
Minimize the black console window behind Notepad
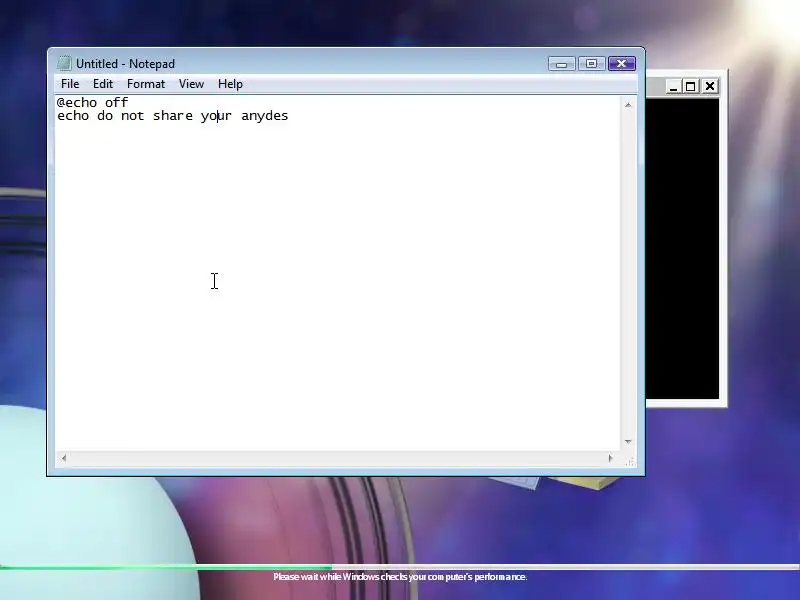[x=673, y=86]
